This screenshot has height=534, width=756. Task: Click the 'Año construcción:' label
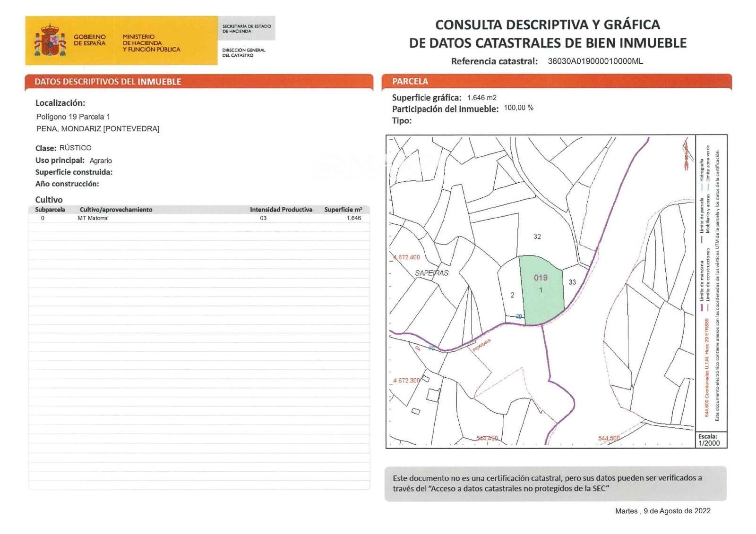coord(67,184)
